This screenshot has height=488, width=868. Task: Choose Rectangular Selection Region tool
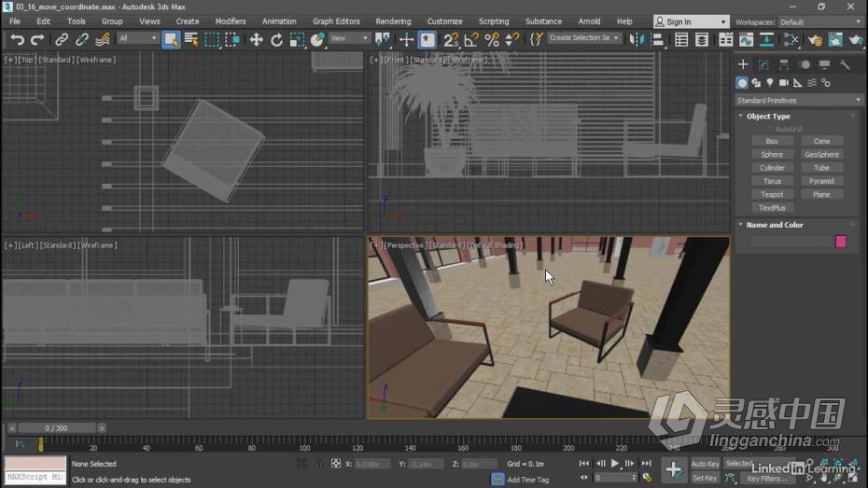pyautogui.click(x=212, y=39)
